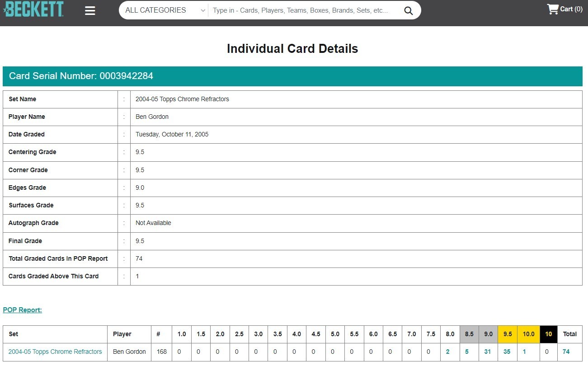The width and height of the screenshot is (588, 366).
Task: Click the 9.5 grade count 35
Action: pyautogui.click(x=507, y=352)
